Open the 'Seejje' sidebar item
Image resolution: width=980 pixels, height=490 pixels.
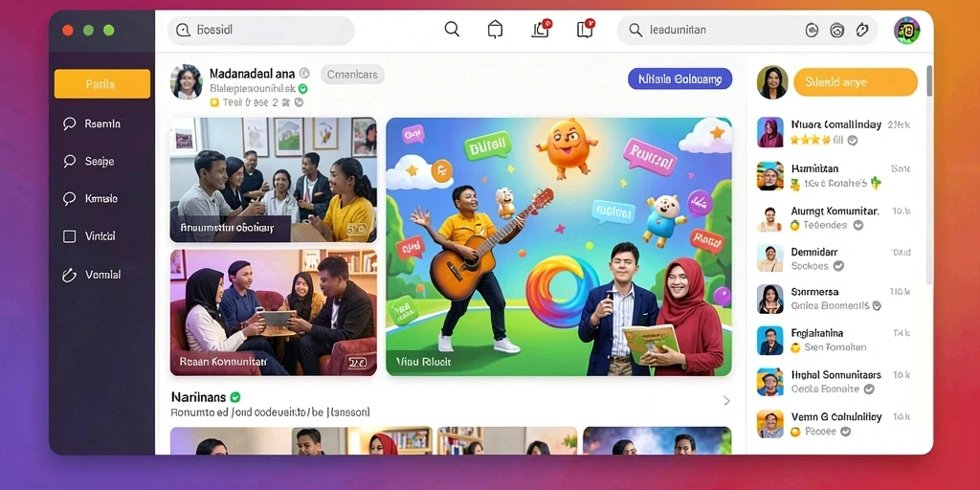click(x=102, y=161)
